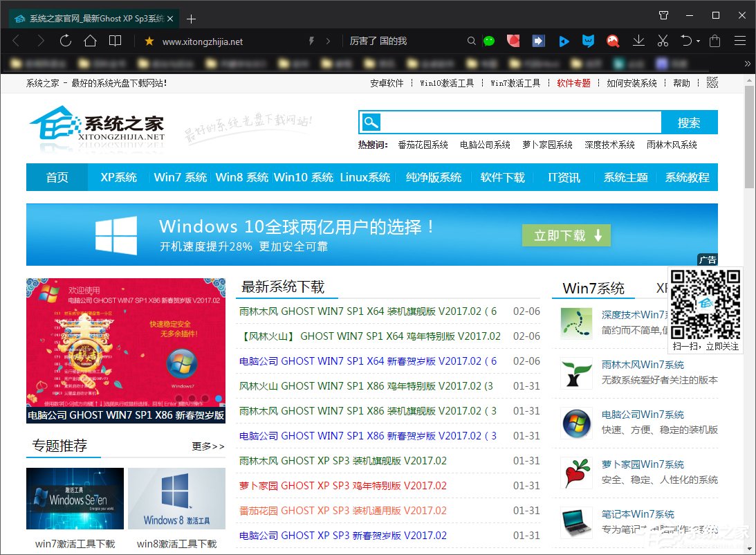Open the browser skin T-shirt icon
The width and height of the screenshot is (756, 555).
pos(663,15)
